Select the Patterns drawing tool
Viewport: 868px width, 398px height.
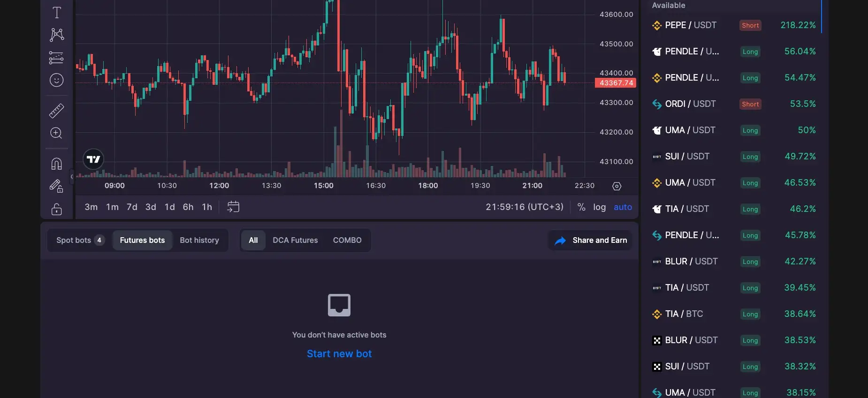point(57,35)
